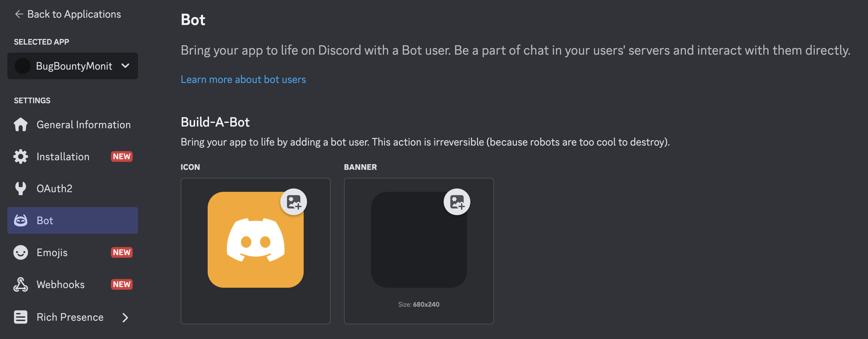Image resolution: width=868 pixels, height=339 pixels.
Task: Expand the Rich Presence chevron
Action: coord(125,317)
